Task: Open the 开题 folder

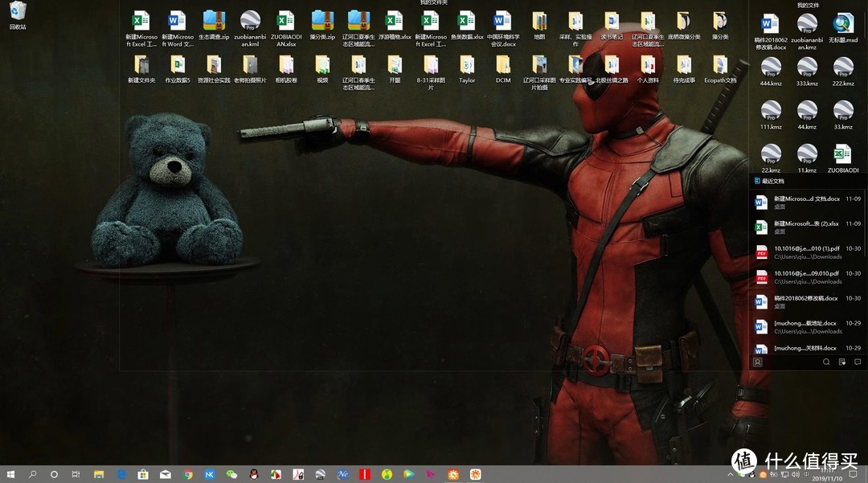Action: 395,69
